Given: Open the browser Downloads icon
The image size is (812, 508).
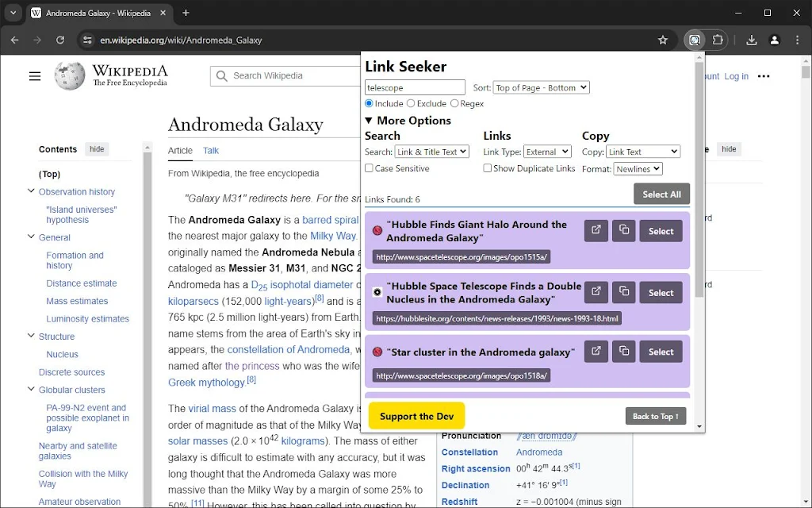Looking at the screenshot, I should [x=752, y=40].
